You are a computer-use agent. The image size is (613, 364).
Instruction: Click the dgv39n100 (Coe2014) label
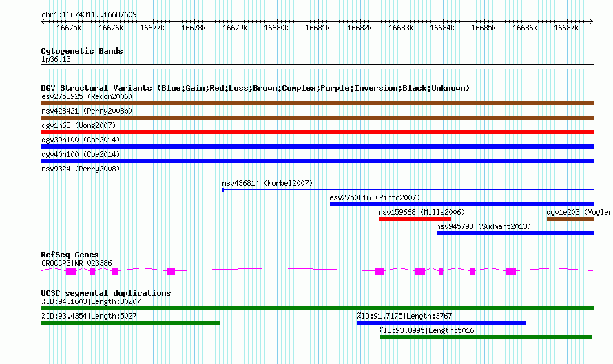[x=81, y=140]
